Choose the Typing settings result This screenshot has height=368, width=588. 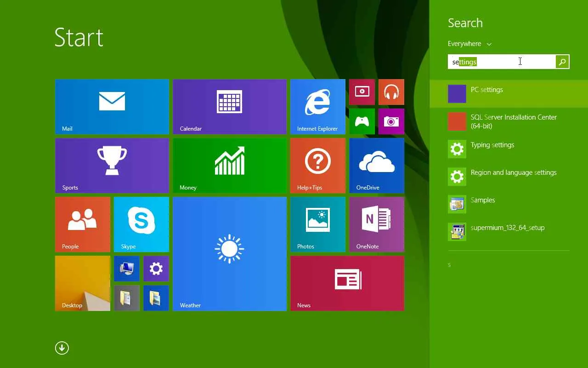pyautogui.click(x=509, y=149)
